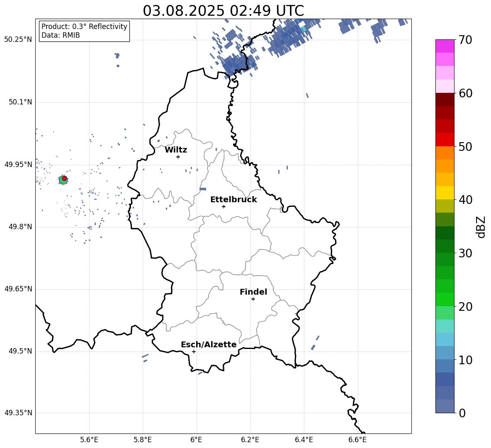491x448 pixels.
Task: Click the title text "03.08.2025 02:49 UTC"
Action: 223,11
